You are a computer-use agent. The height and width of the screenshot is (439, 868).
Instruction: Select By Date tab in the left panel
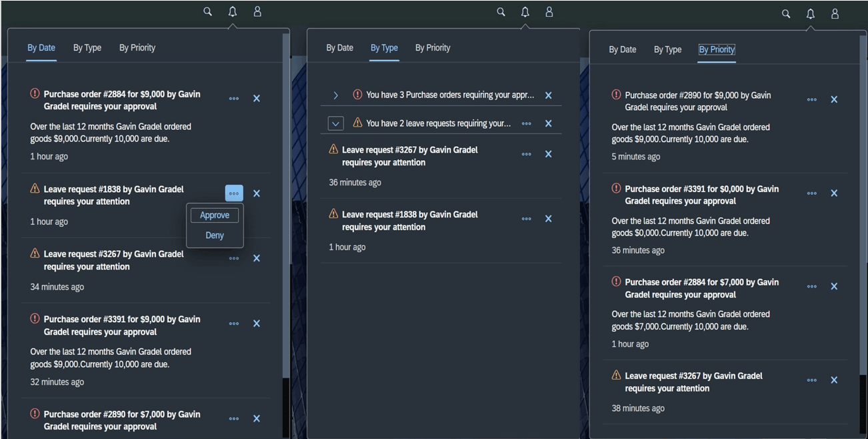(41, 48)
